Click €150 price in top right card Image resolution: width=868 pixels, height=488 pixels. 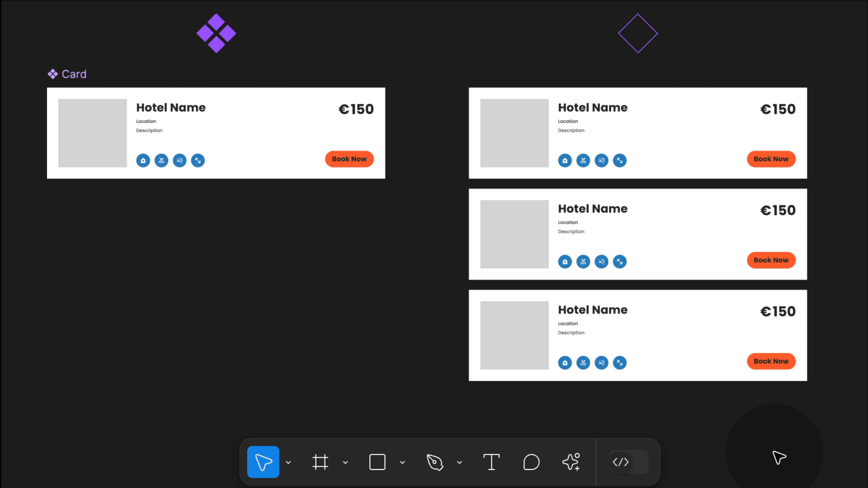click(778, 109)
